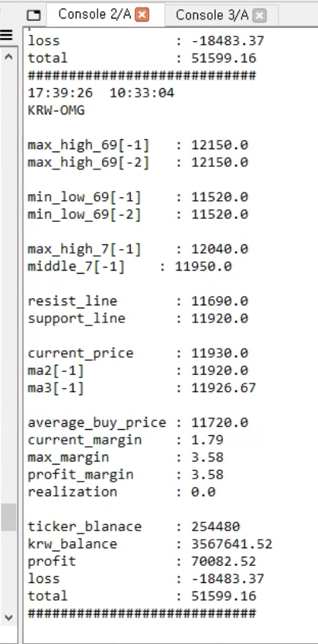Click the scrollbar up arrow
The width and height of the screenshot is (318, 644).
coord(9,57)
